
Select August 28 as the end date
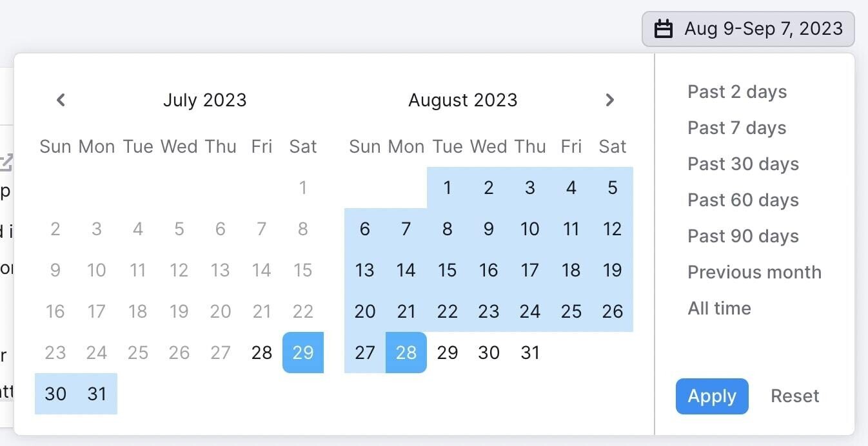(x=406, y=353)
